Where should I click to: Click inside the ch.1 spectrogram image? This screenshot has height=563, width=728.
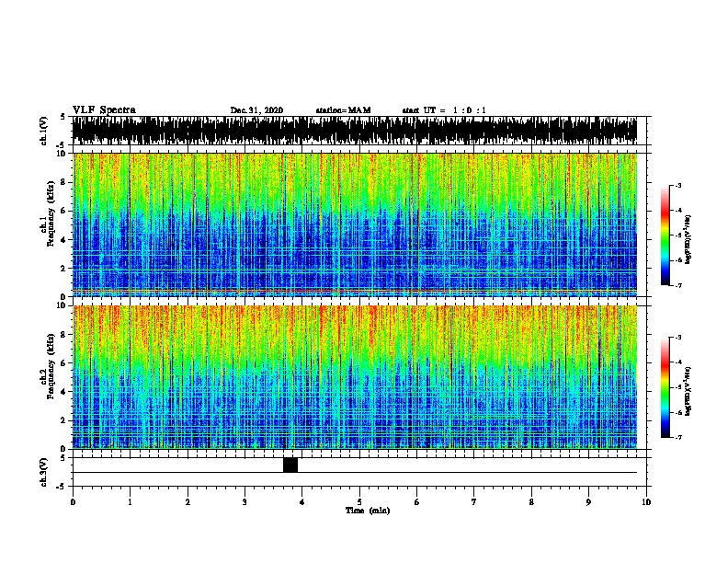[x=355, y=224]
